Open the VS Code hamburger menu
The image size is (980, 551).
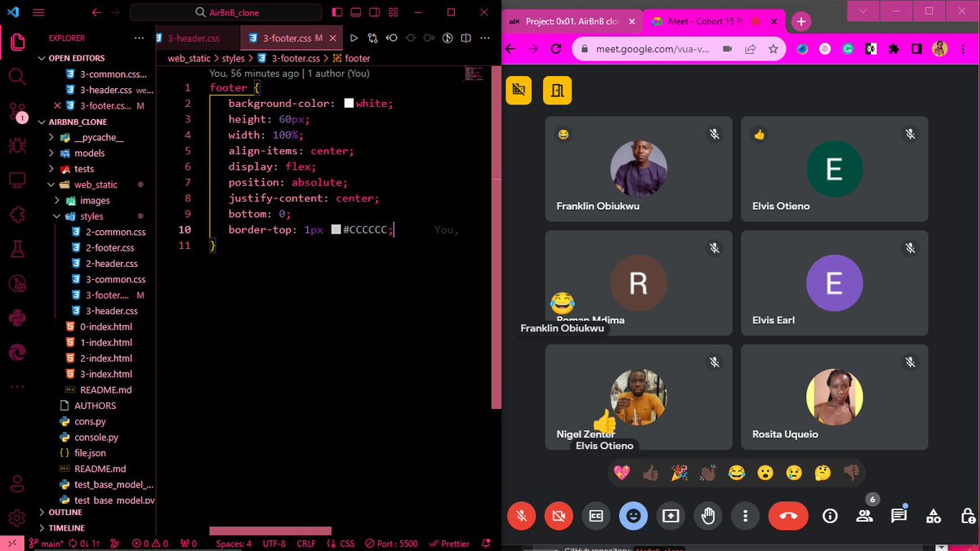[x=39, y=13]
